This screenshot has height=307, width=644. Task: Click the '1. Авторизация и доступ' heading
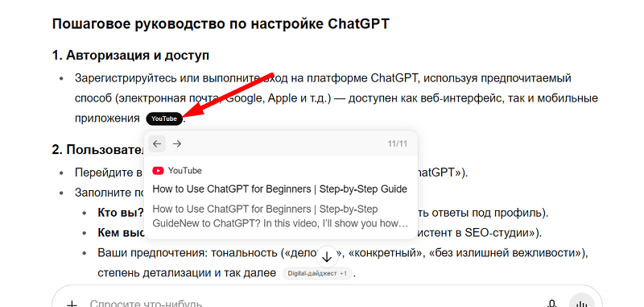[130, 55]
